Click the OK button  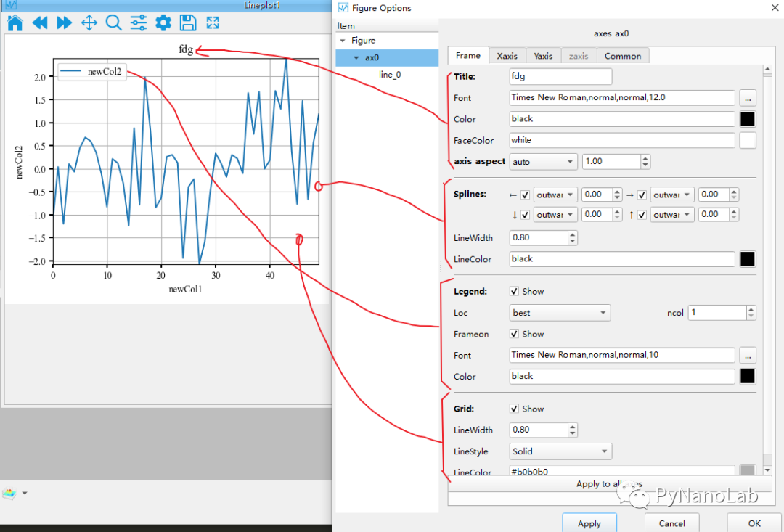[x=754, y=523]
